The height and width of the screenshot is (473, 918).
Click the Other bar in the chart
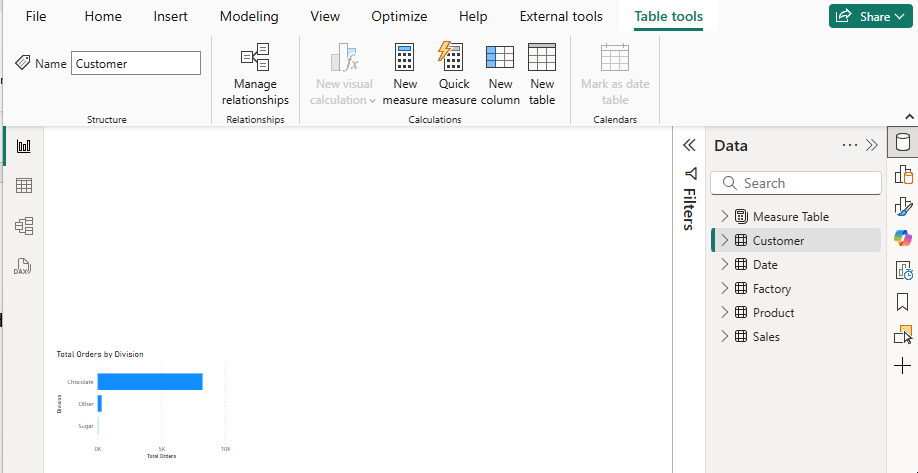click(100, 403)
